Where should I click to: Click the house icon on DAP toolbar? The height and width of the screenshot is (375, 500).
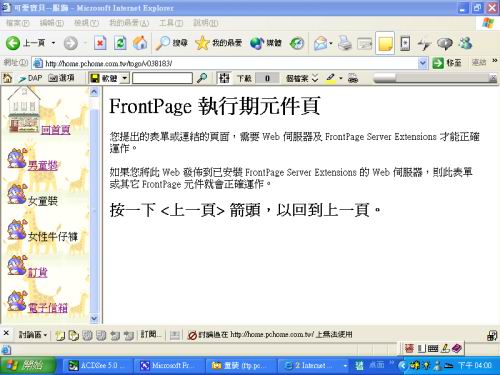click(7, 78)
